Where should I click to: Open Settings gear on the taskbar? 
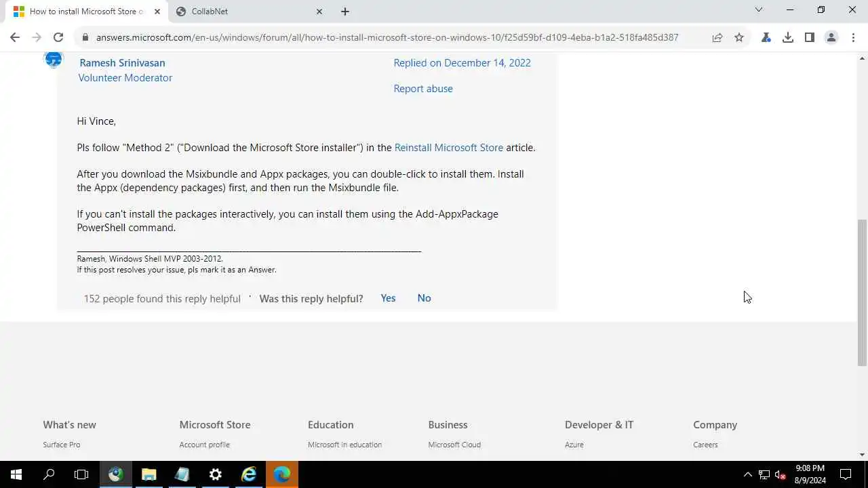pos(215,474)
